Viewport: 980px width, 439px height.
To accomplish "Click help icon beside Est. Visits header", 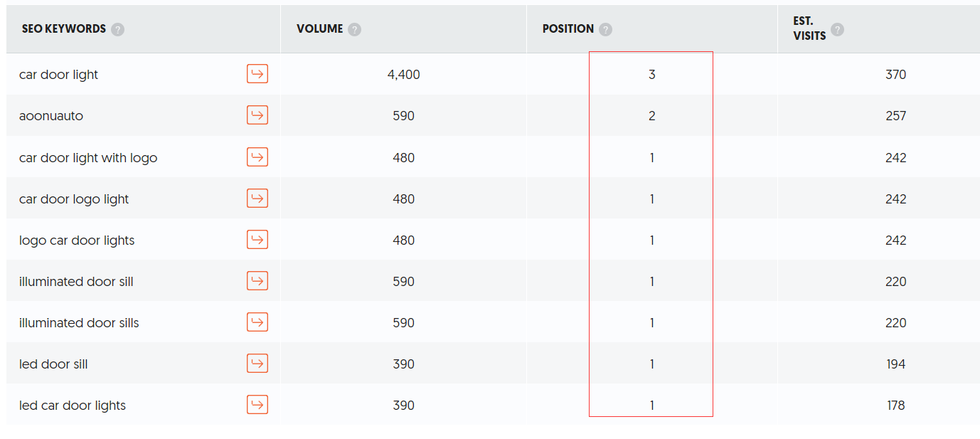I will (x=837, y=29).
